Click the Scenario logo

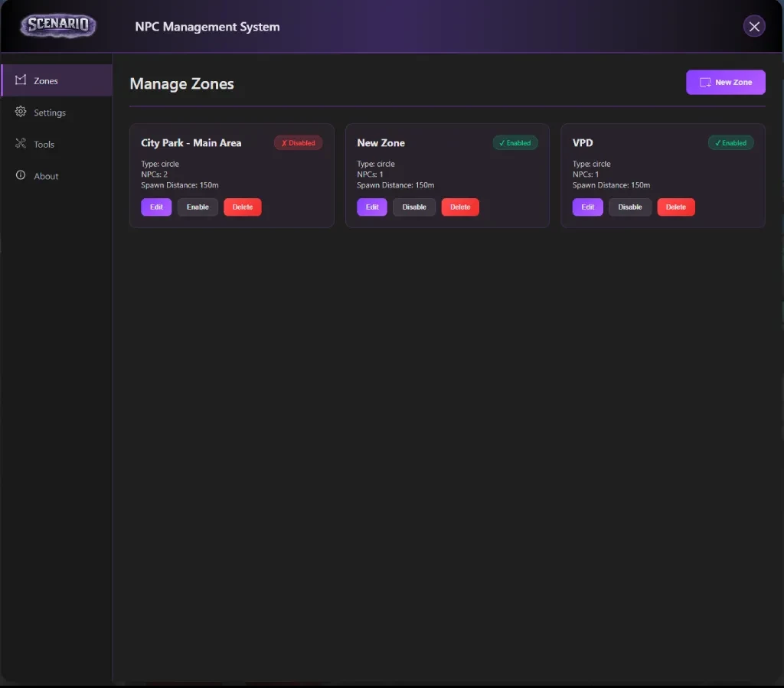(x=58, y=25)
